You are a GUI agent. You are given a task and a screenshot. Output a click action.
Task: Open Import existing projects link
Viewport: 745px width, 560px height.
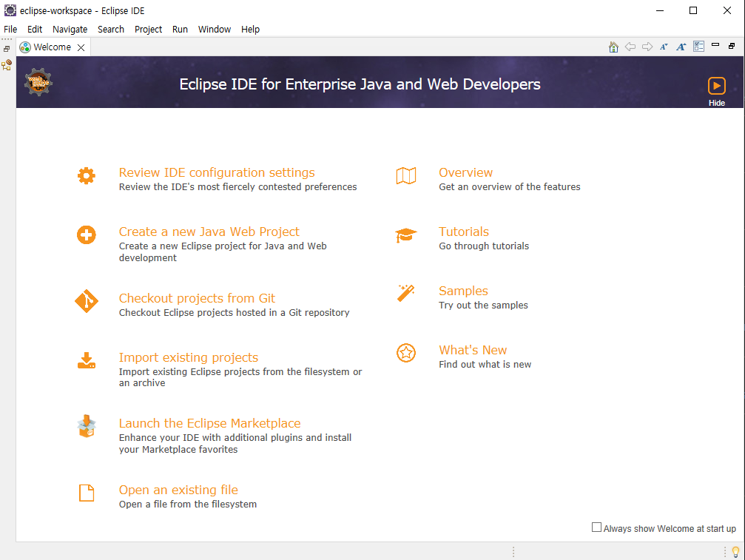pyautogui.click(x=188, y=357)
